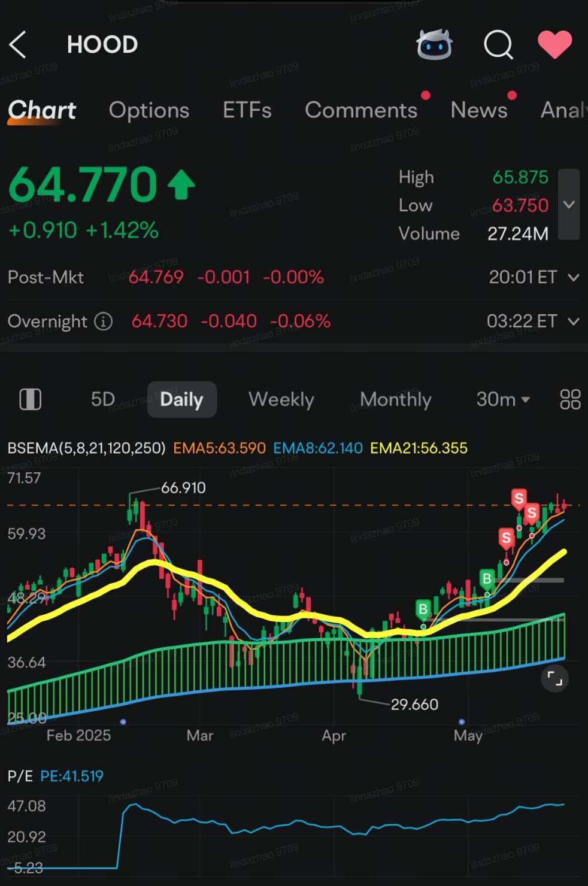The height and width of the screenshot is (886, 588).
Task: Tap the blue event dot near May
Action: (462, 722)
